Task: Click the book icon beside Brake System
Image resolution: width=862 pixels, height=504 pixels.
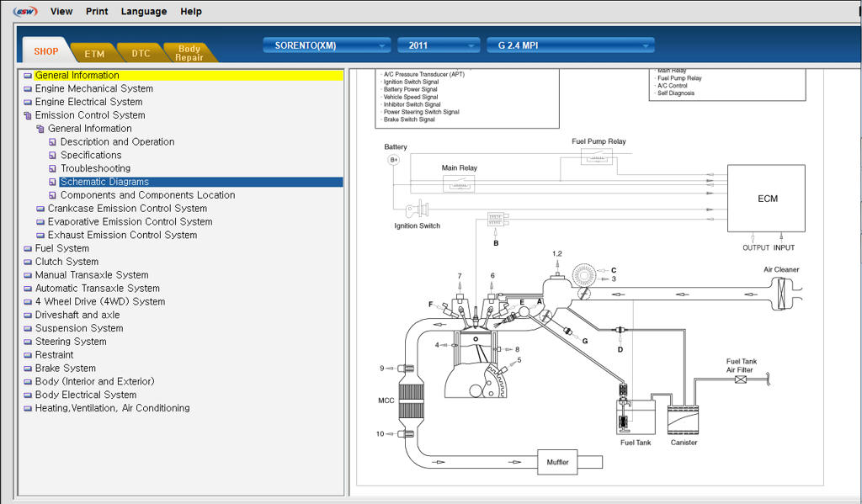Action: 28,369
